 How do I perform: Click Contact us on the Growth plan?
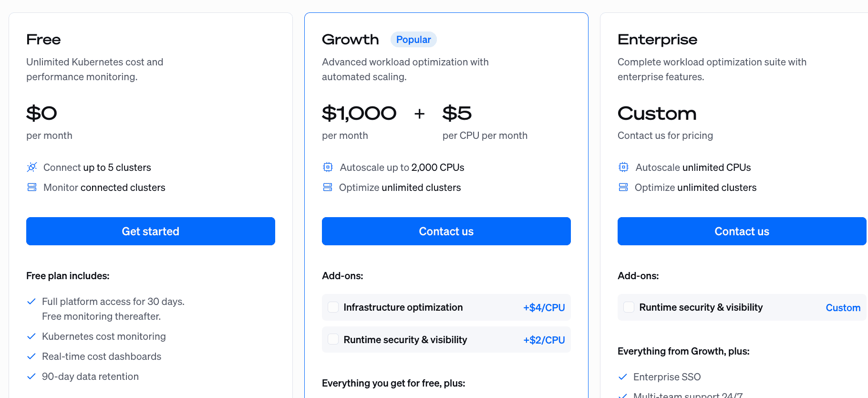point(446,231)
